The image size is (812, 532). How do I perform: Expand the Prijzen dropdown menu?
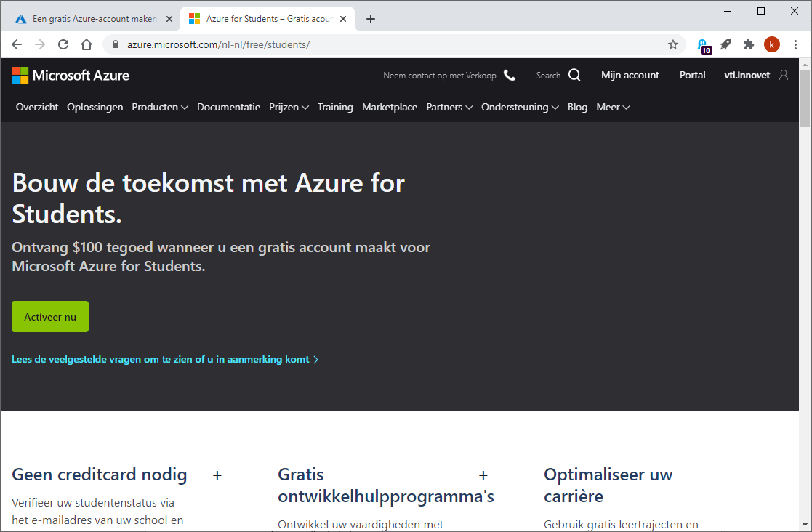pyautogui.click(x=289, y=107)
